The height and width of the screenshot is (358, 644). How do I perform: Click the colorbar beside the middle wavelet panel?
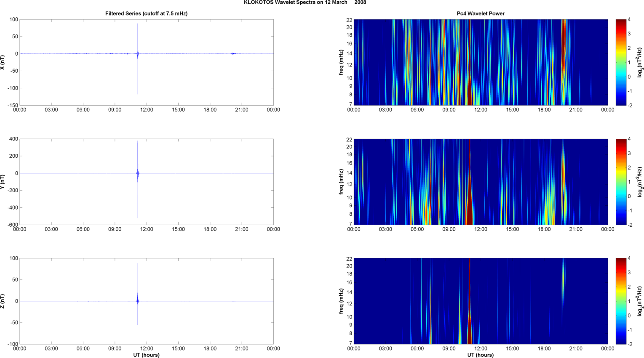click(x=621, y=182)
